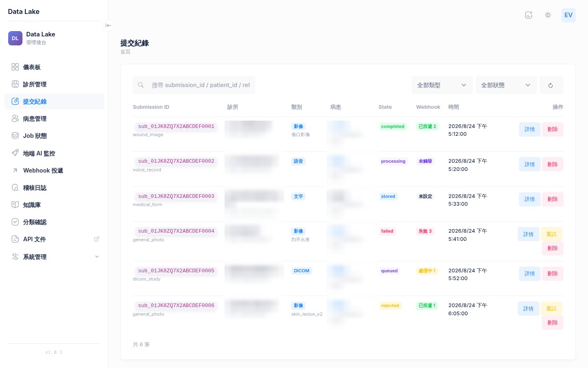Click the State column header
588x368 pixels.
coord(385,107)
